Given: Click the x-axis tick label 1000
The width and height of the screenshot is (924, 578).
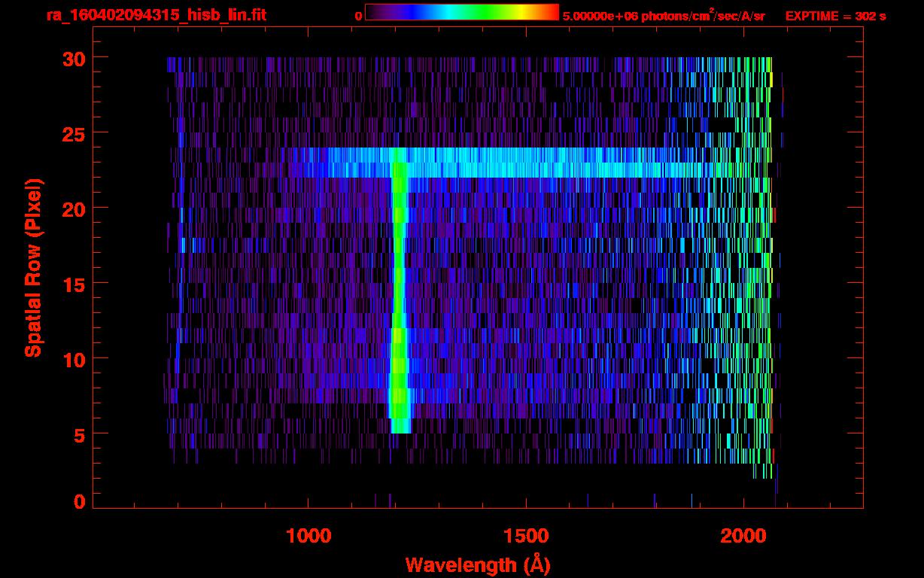Looking at the screenshot, I should [309, 536].
